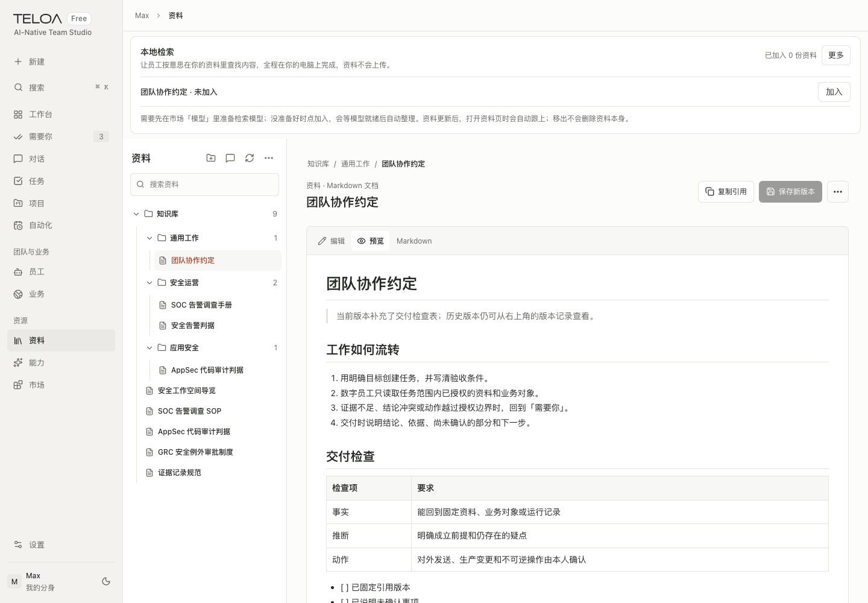Open the chat bubble icon in 资料 header

coord(230,158)
